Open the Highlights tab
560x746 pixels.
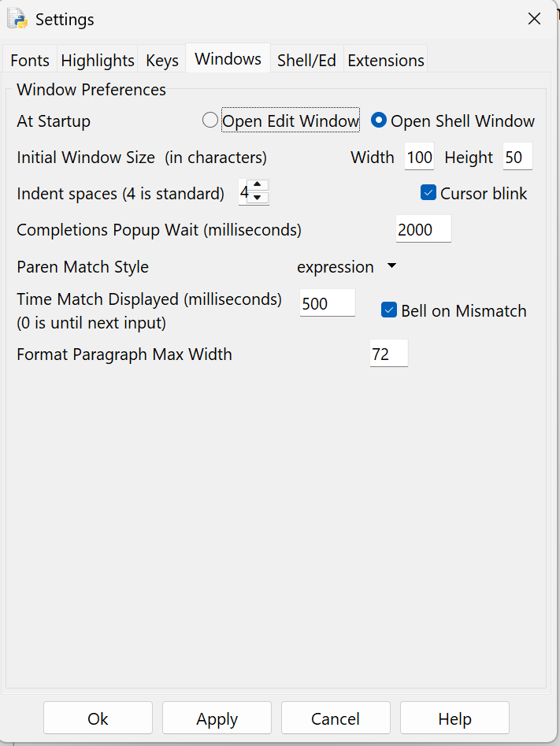pyautogui.click(x=98, y=61)
